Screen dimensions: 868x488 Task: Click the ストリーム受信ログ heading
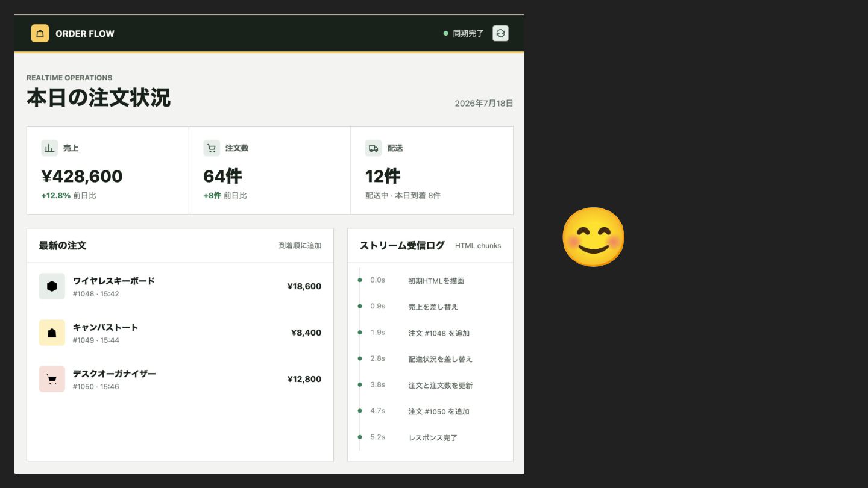coord(402,246)
